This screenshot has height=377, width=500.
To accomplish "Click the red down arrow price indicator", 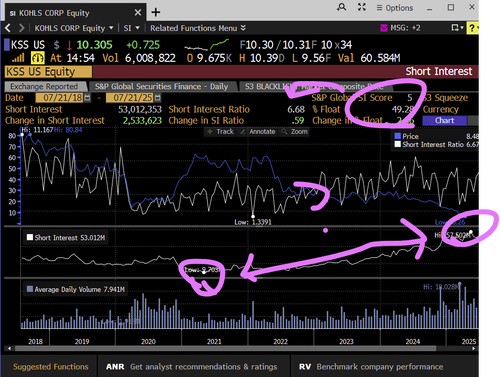I will [x=69, y=45].
